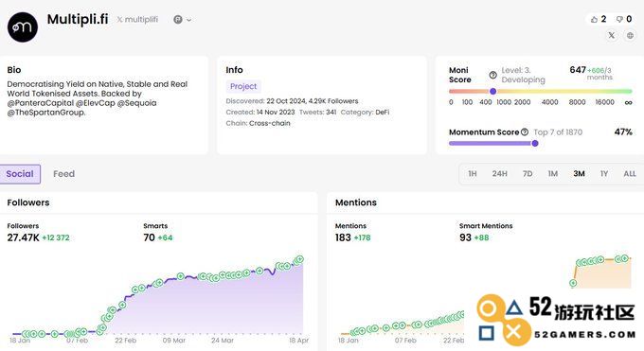This screenshot has height=351, width=644.
Task: Select the 1Y time range
Action: 604,174
